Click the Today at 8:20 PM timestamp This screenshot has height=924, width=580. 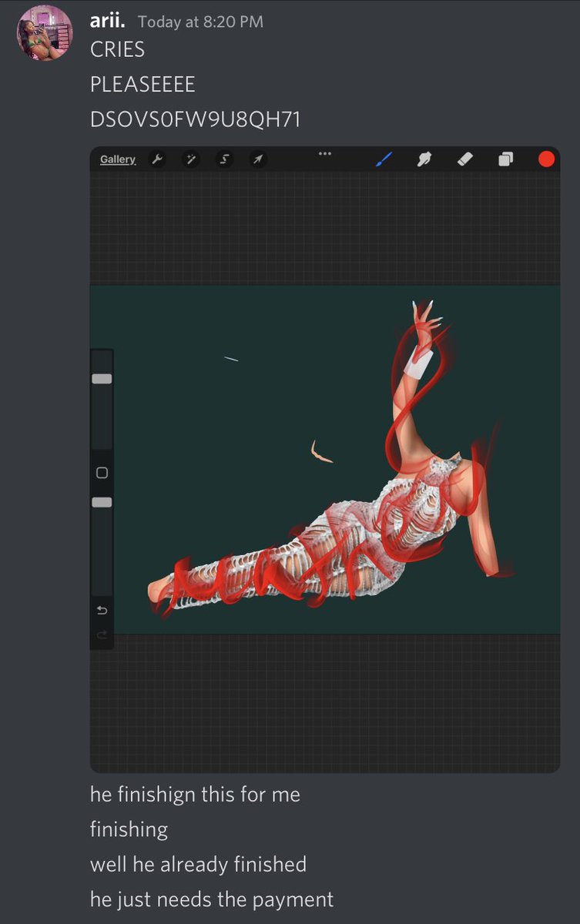(200, 22)
